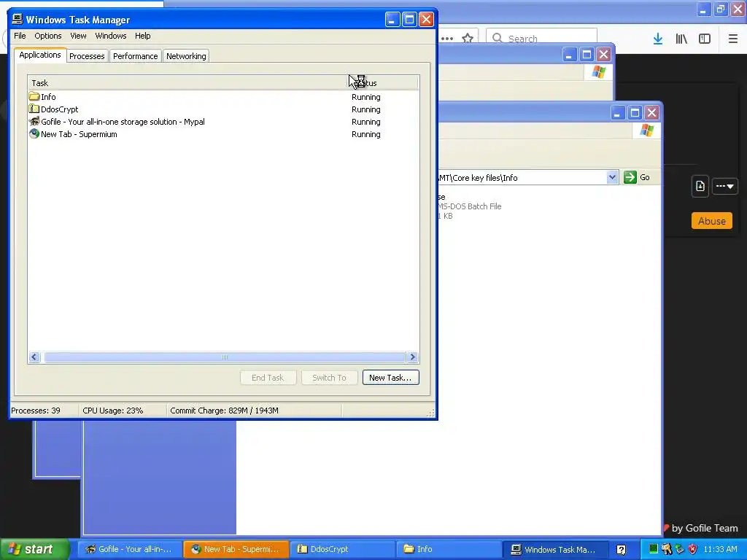Open the browser page actions ellipsis
Screen dimensions: 747x560
click(447, 39)
